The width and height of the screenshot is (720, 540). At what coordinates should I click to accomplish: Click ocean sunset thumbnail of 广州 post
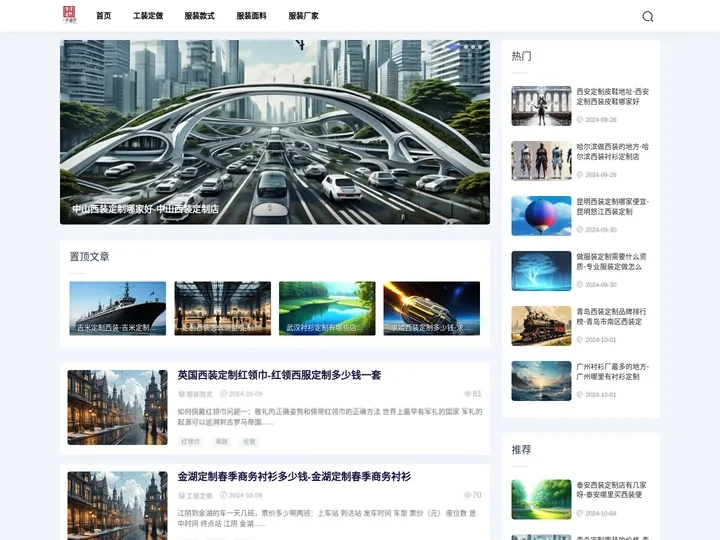(x=541, y=381)
